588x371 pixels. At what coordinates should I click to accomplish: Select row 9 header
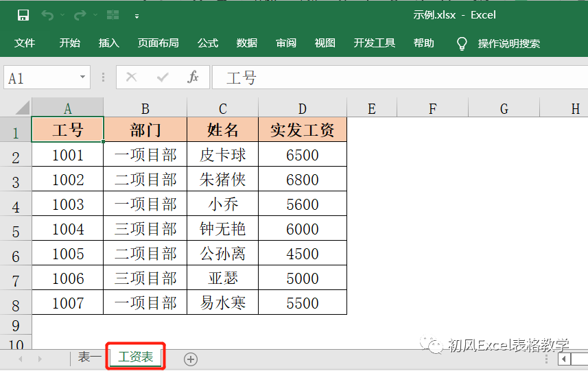16,324
